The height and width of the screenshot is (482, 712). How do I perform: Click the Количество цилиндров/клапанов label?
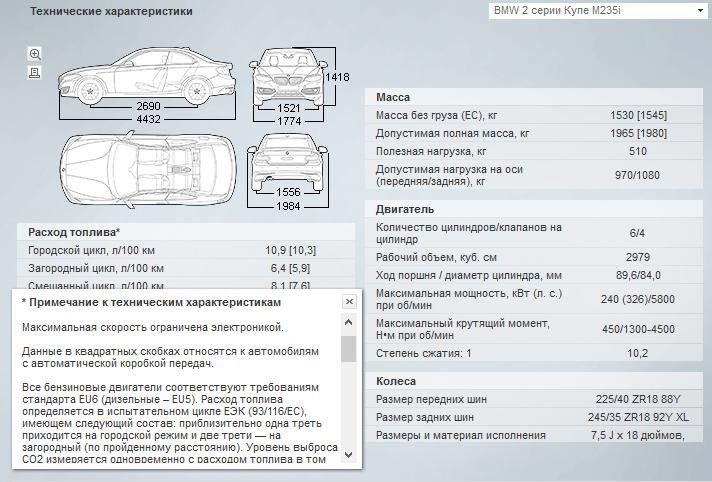[469, 233]
